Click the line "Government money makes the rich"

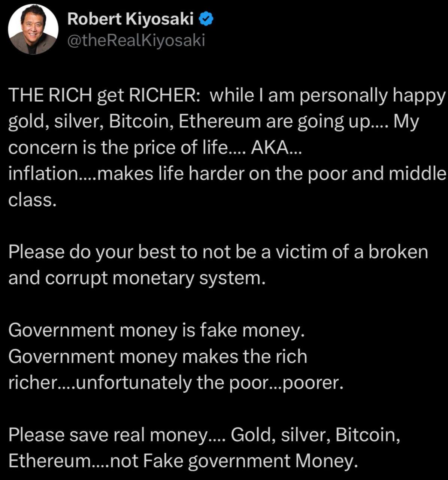tap(158, 356)
